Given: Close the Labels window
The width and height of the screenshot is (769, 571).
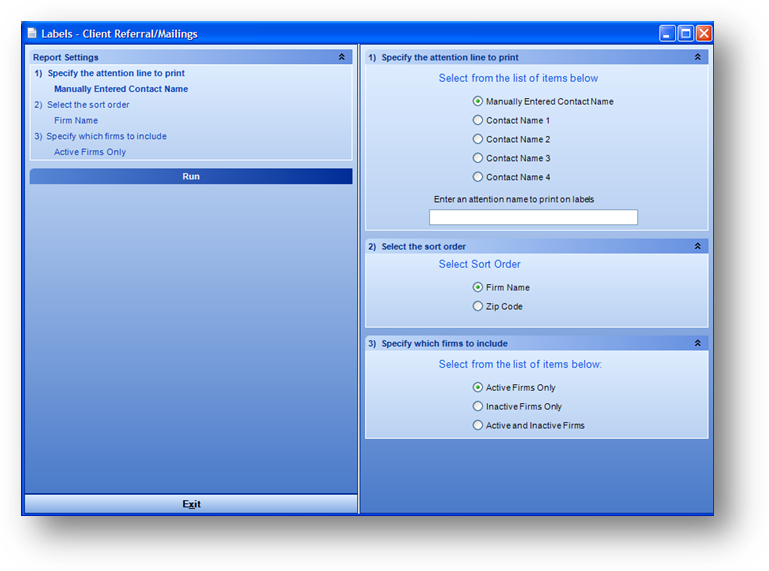Looking at the screenshot, I should [704, 33].
